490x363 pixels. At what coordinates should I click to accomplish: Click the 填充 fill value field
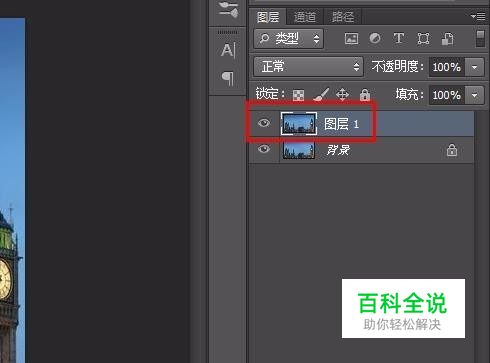[447, 95]
